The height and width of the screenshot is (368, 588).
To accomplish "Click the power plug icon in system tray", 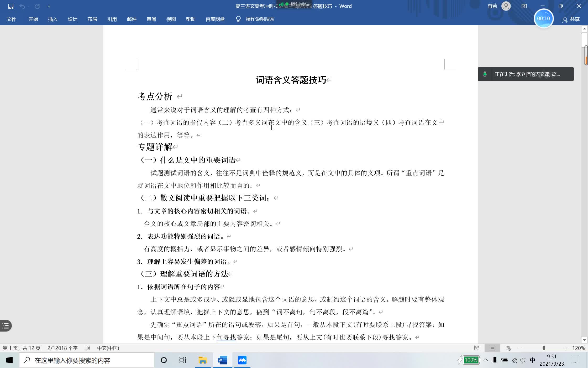I will pyautogui.click(x=504, y=360).
